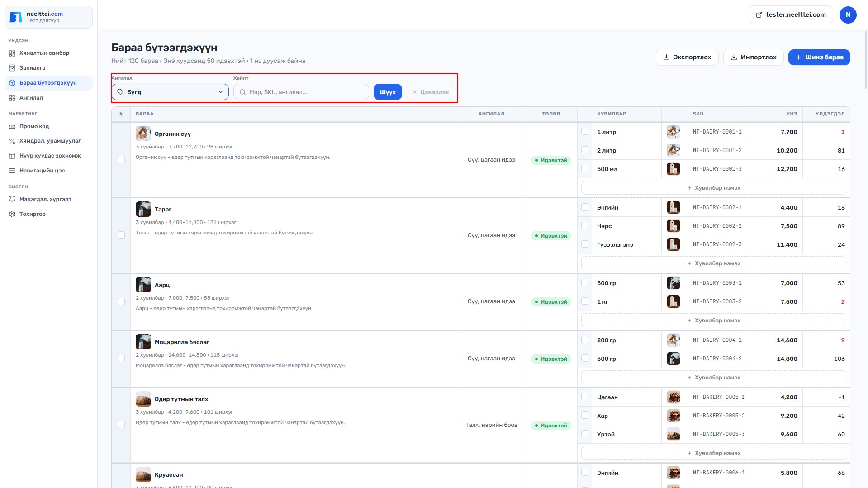
Task: Click the tag icon in Ангилал filter
Action: (120, 92)
